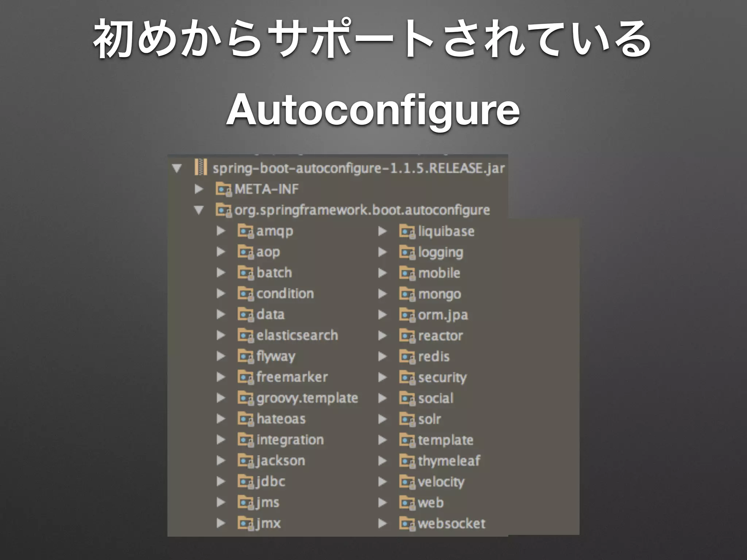The width and height of the screenshot is (747, 560).
Task: Click the groovy.template package icon
Action: point(245,398)
